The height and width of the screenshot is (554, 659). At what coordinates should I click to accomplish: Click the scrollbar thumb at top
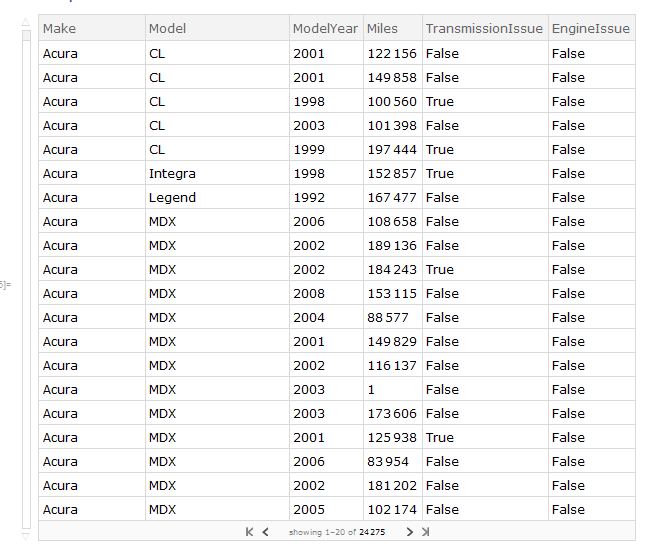click(26, 35)
